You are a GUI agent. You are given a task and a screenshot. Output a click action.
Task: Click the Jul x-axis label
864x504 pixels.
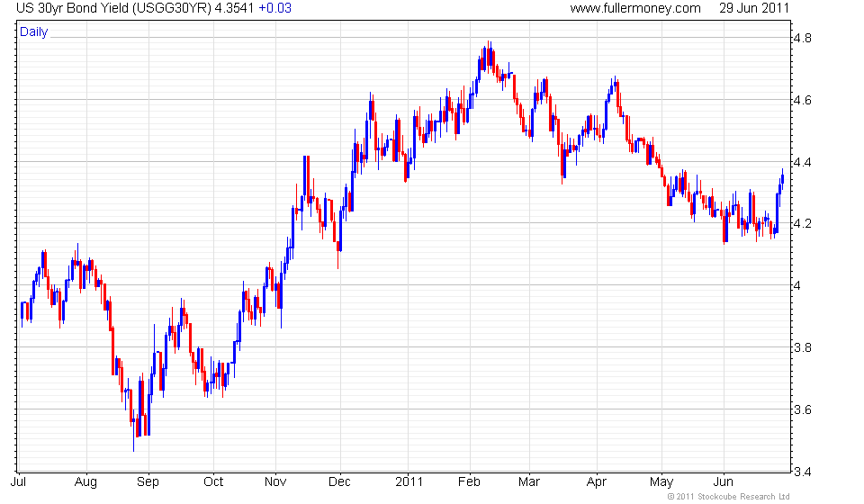[x=18, y=481]
